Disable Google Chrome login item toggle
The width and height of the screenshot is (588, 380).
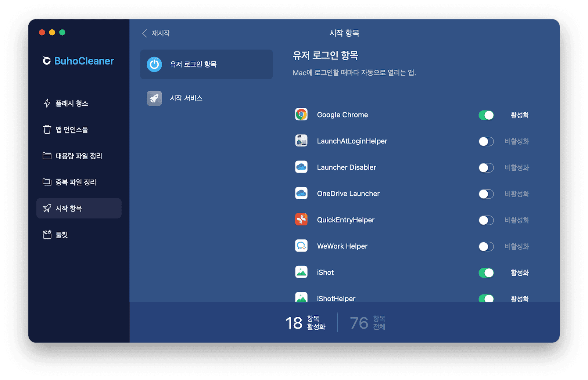point(486,115)
